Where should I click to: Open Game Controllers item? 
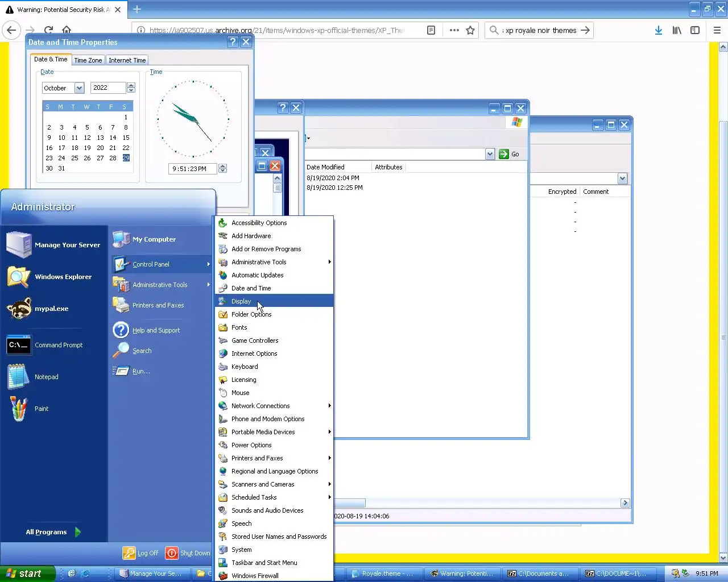point(275,340)
